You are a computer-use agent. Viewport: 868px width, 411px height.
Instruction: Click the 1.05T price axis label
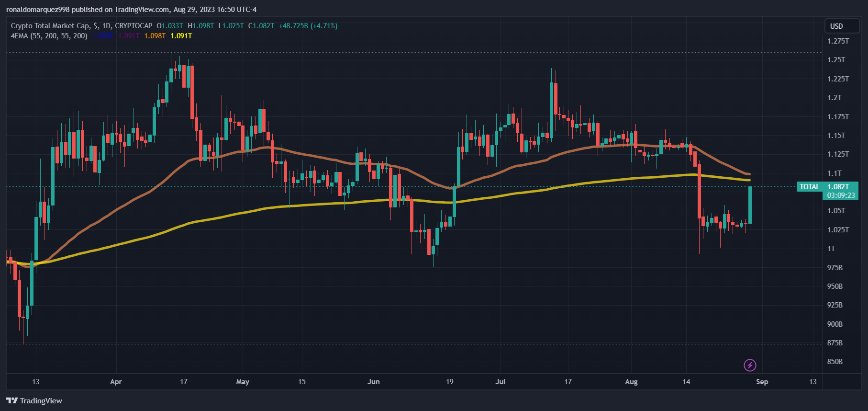click(x=836, y=211)
